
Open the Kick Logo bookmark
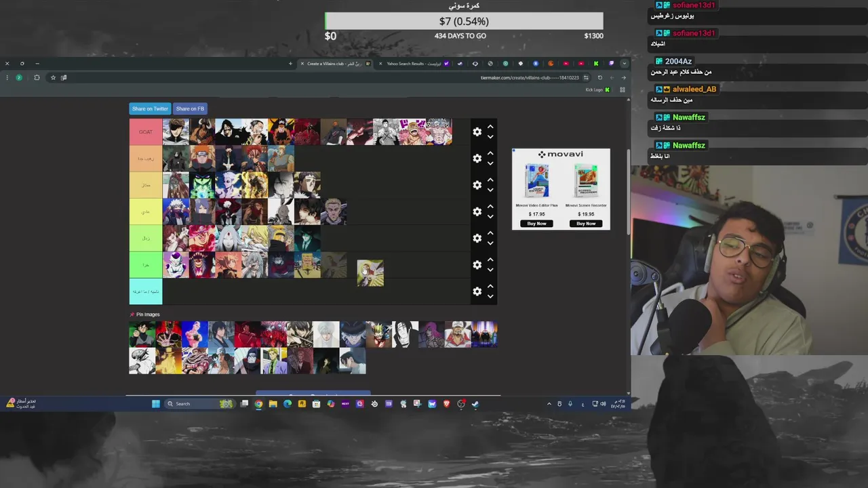click(x=597, y=89)
